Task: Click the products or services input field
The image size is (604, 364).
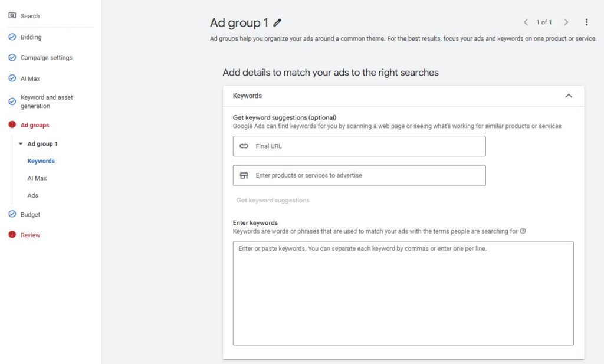Action: (x=359, y=176)
